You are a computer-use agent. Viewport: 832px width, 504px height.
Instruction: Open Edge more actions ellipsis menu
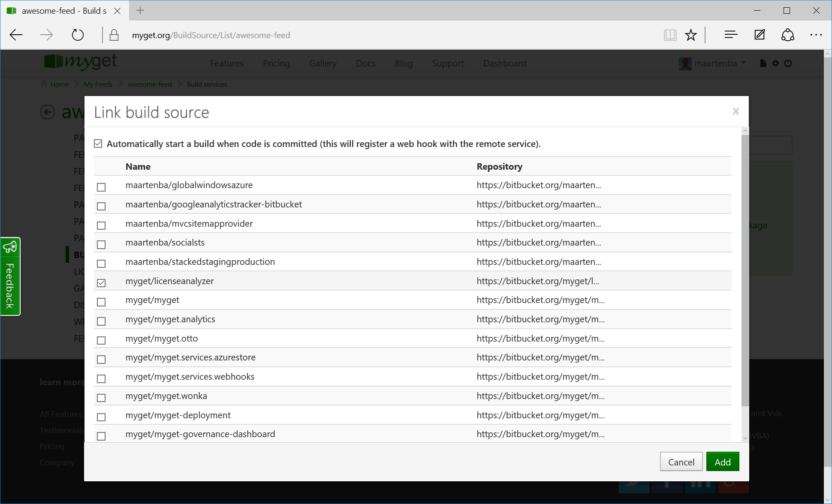click(816, 35)
